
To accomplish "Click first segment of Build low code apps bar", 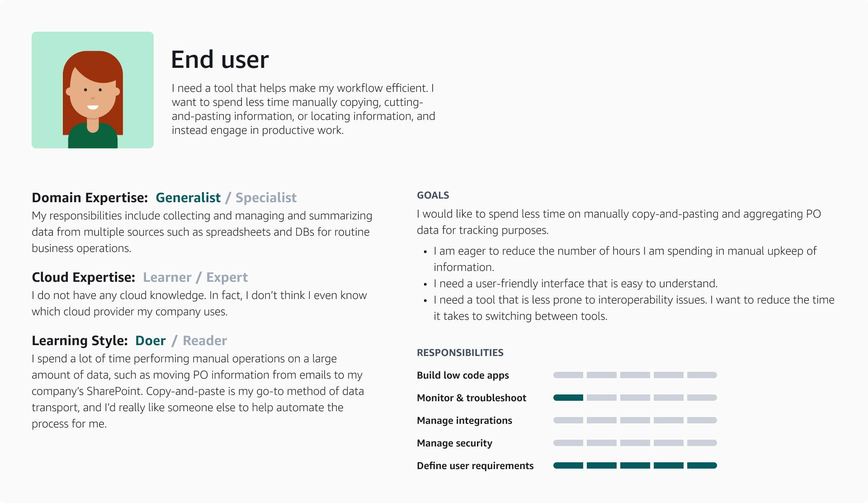I will coord(568,375).
